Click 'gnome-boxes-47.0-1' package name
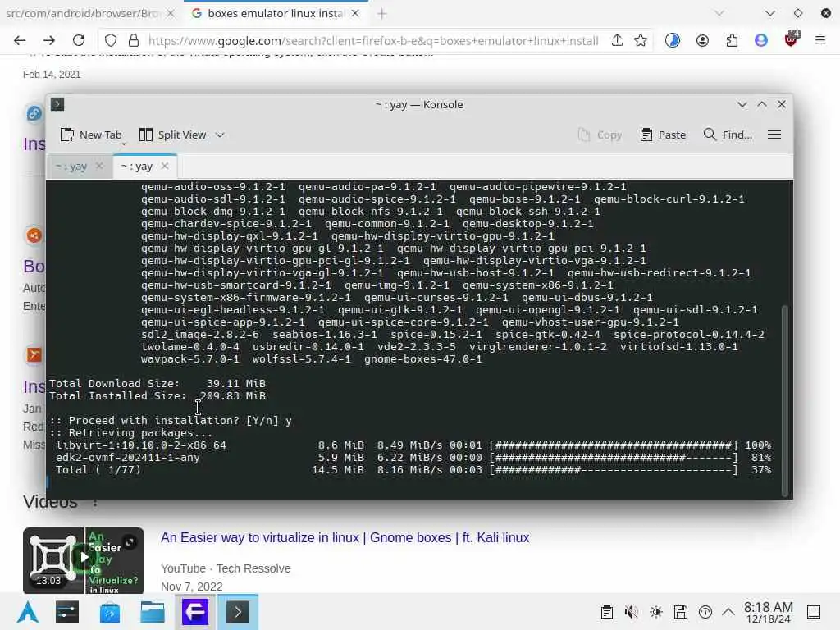 point(422,359)
